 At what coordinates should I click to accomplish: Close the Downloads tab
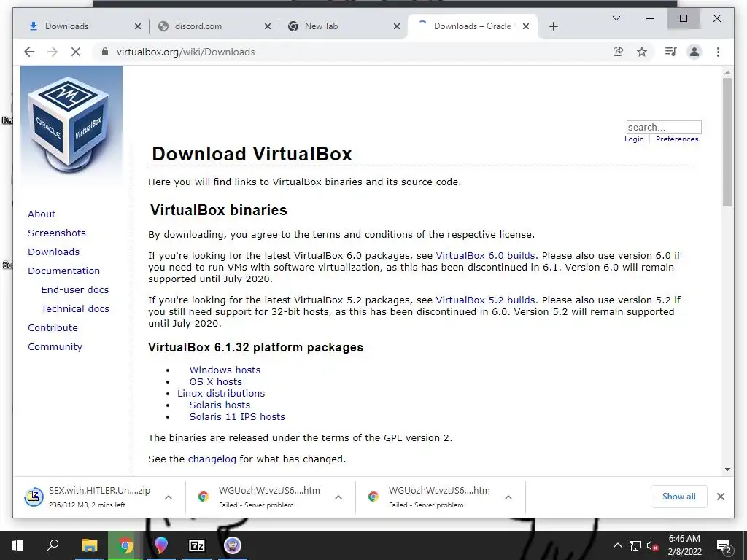138,26
